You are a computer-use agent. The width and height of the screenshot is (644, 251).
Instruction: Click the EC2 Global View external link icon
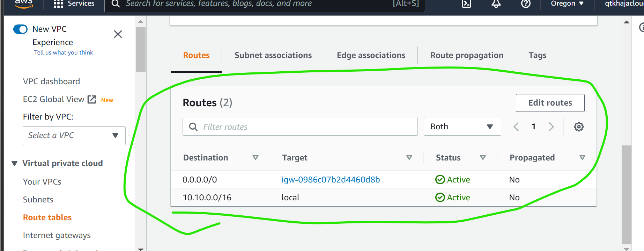tap(92, 99)
